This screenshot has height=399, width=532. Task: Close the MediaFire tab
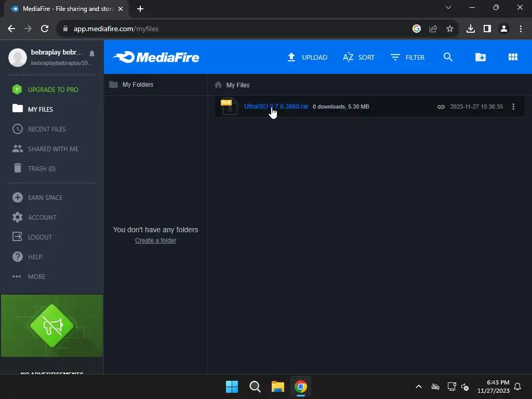(x=121, y=9)
